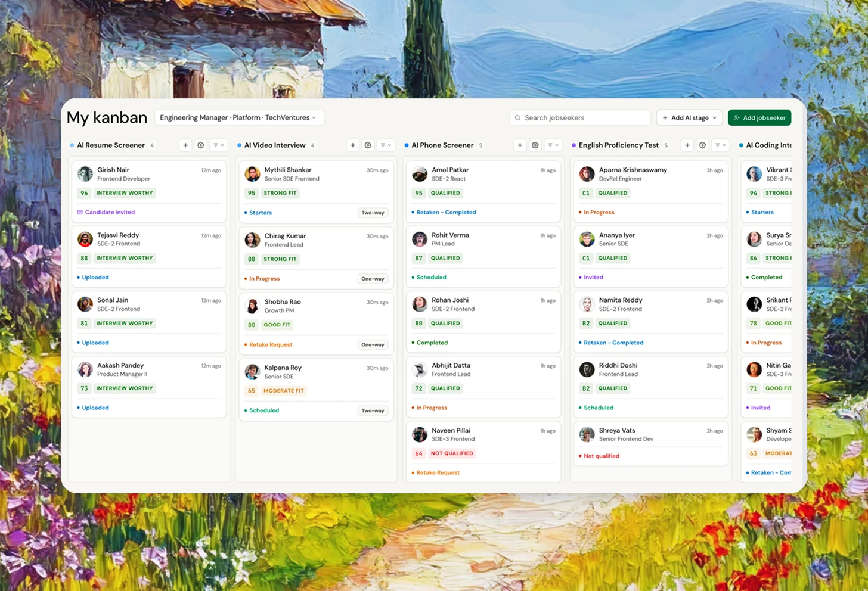Click Riddhi Doshi's avatar

(x=587, y=369)
